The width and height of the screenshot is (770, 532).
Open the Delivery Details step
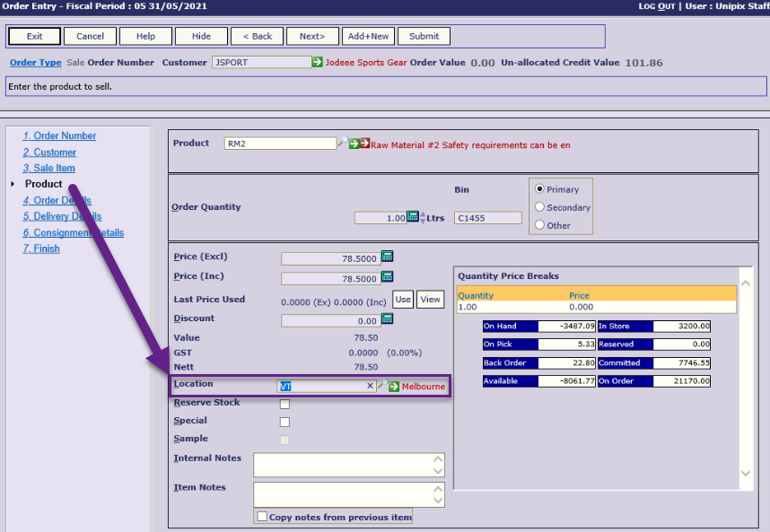(x=61, y=216)
